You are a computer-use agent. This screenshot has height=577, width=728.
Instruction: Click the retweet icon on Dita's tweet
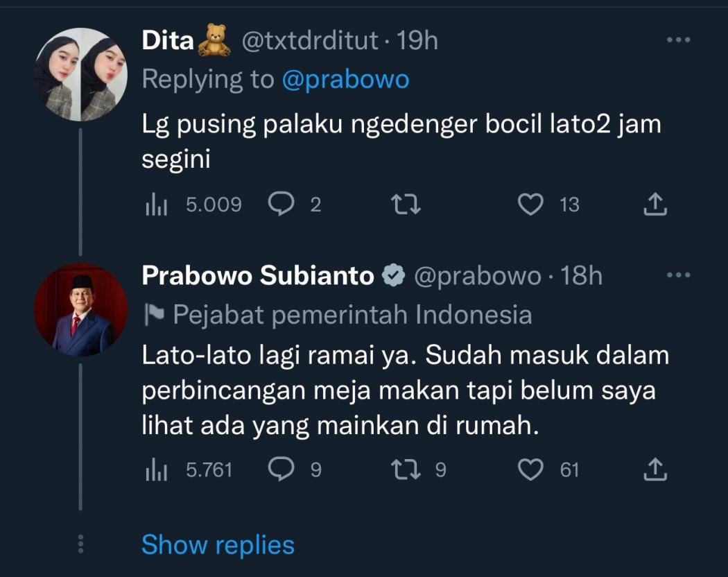point(404,204)
